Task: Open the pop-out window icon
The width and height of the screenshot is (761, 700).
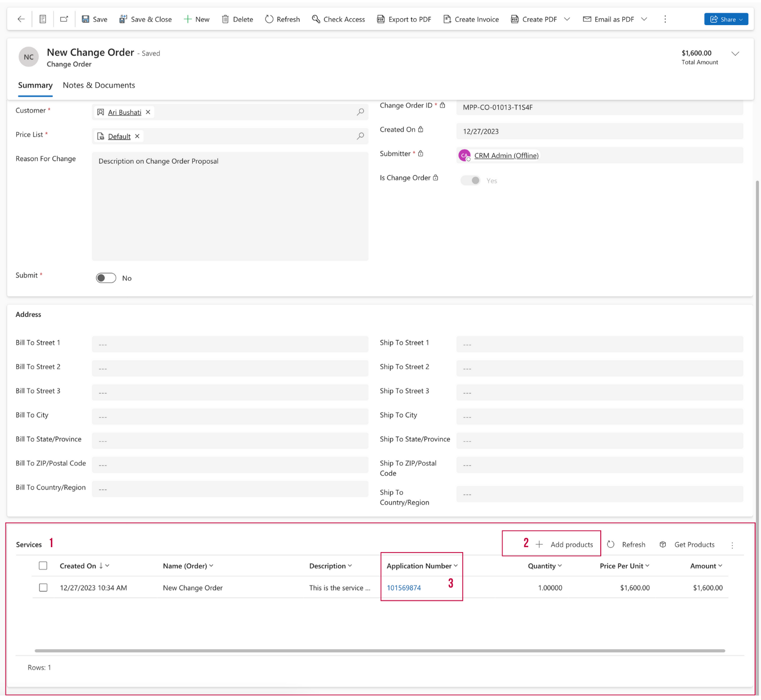Action: (x=64, y=19)
